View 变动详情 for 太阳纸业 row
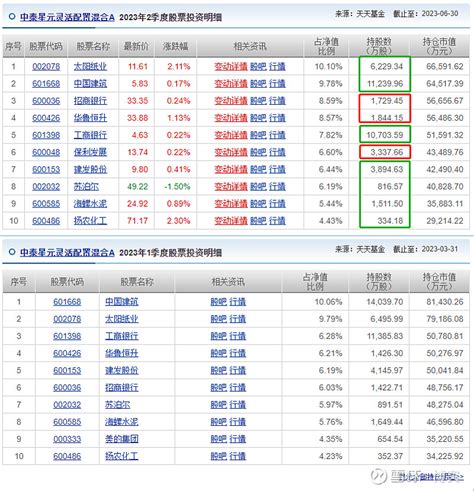 pos(231,67)
